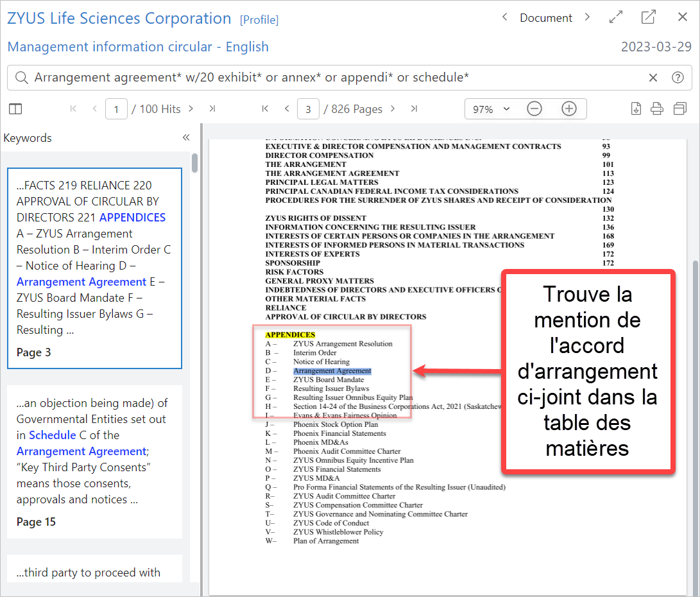
Task: Open the company [Profile] link
Action: [x=259, y=20]
